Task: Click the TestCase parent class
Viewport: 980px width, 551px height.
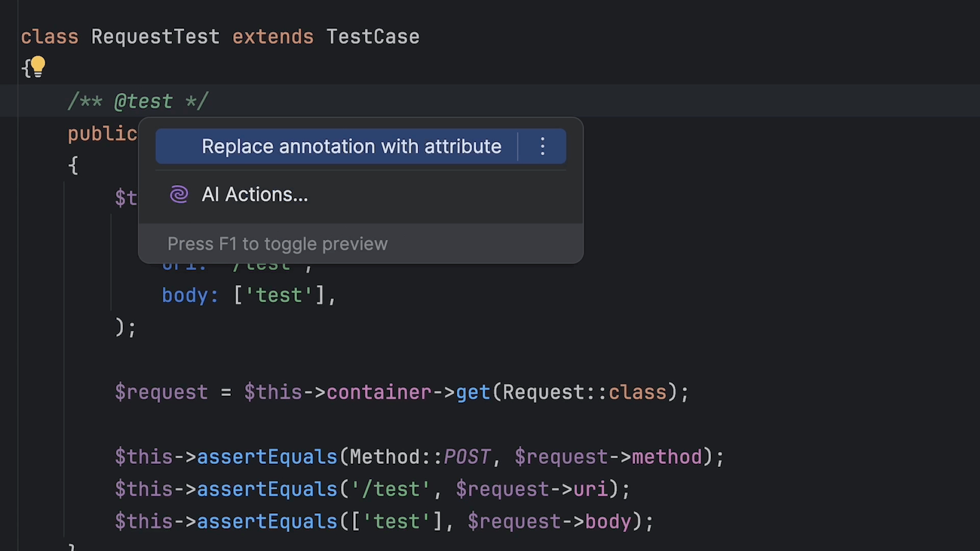Action: [373, 37]
